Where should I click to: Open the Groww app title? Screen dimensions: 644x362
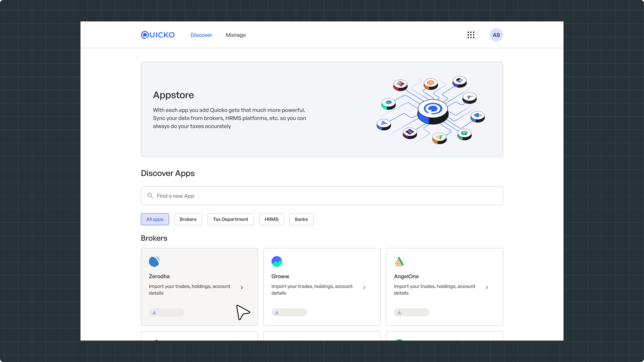pos(280,276)
